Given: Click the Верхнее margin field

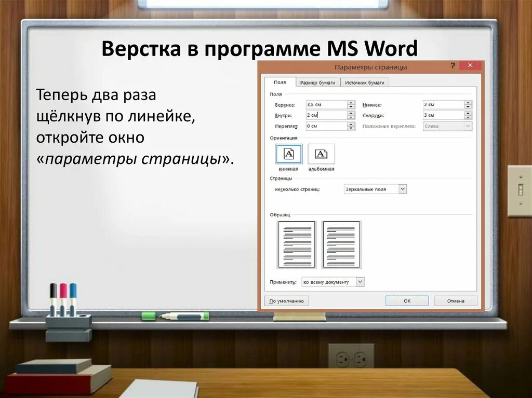Looking at the screenshot, I should tap(326, 104).
